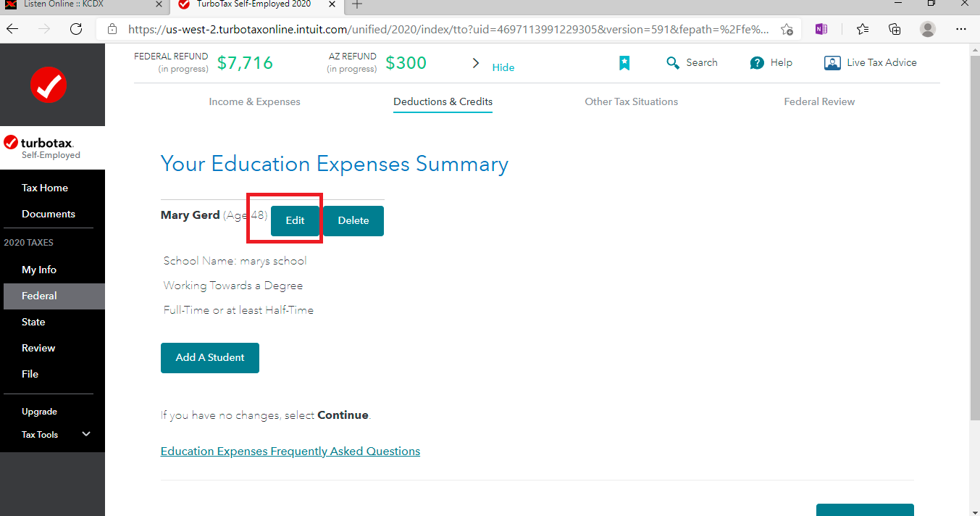The image size is (980, 516).
Task: Open Help question mark icon
Action: [x=757, y=63]
